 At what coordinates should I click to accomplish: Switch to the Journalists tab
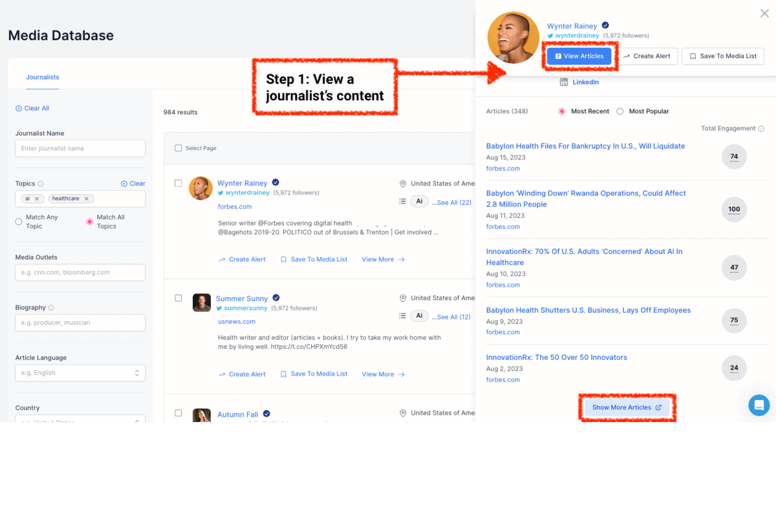(43, 77)
